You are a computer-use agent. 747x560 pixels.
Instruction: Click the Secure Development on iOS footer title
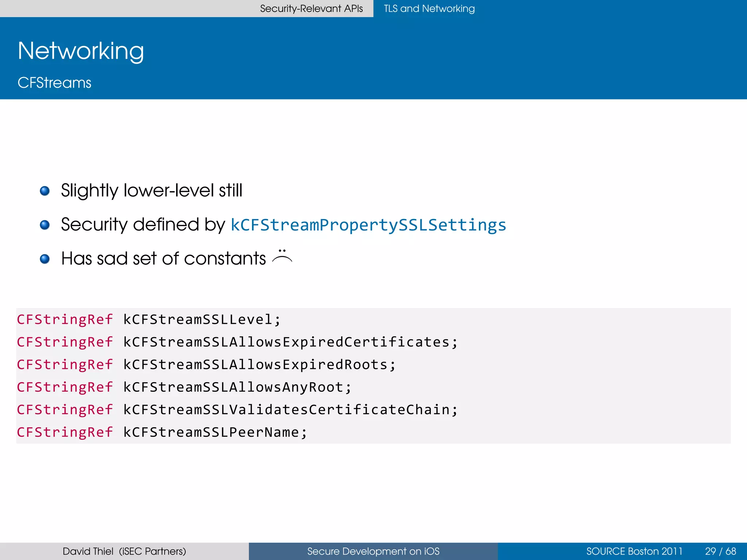click(373, 551)
